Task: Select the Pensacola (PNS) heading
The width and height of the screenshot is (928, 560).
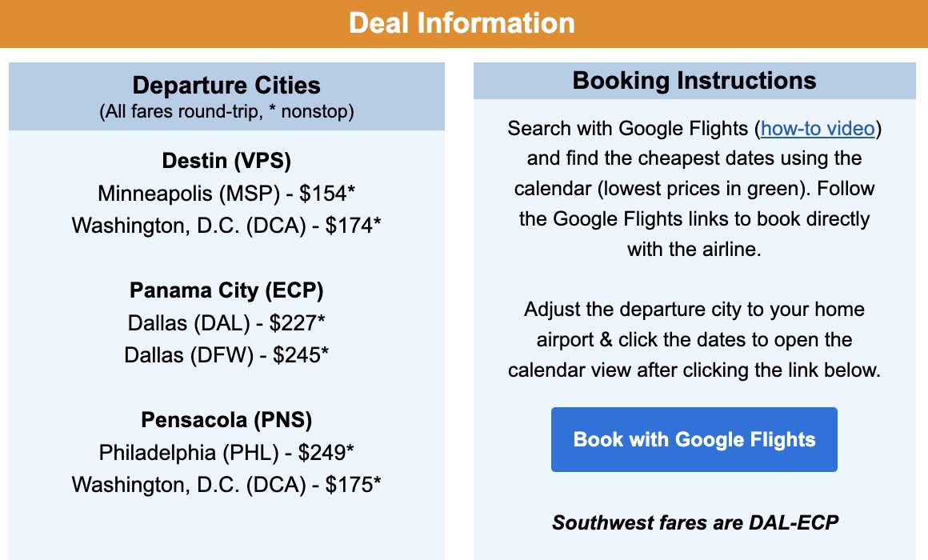Action: pos(226,419)
